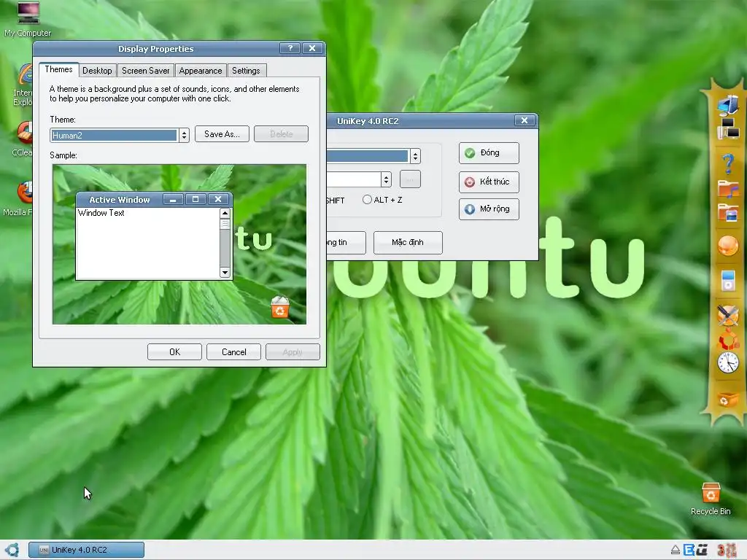This screenshot has height=560, width=747.
Task: Click My Computer icon in side dock
Action: pos(728,104)
